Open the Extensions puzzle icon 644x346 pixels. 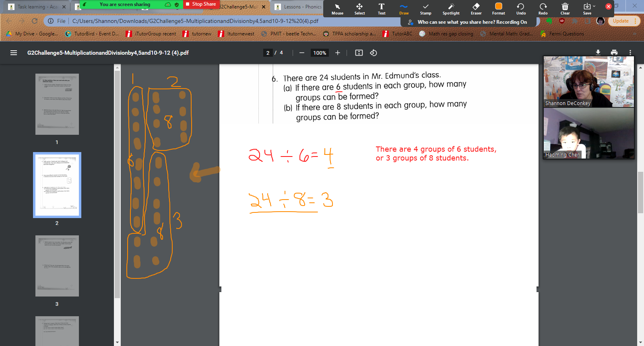[x=575, y=21]
